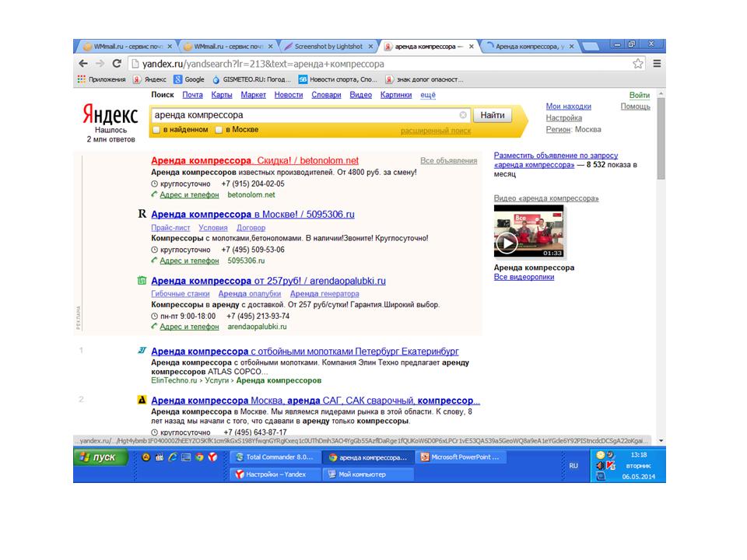Open the Яндекс bookmark in bookmarks bar
The height and width of the screenshot is (560, 747).
tap(149, 79)
